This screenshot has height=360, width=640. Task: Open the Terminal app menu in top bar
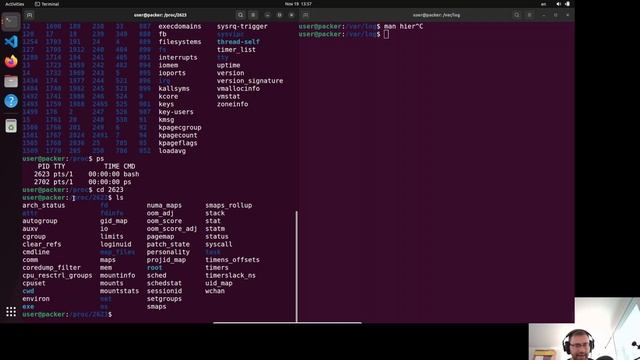pos(47,4)
